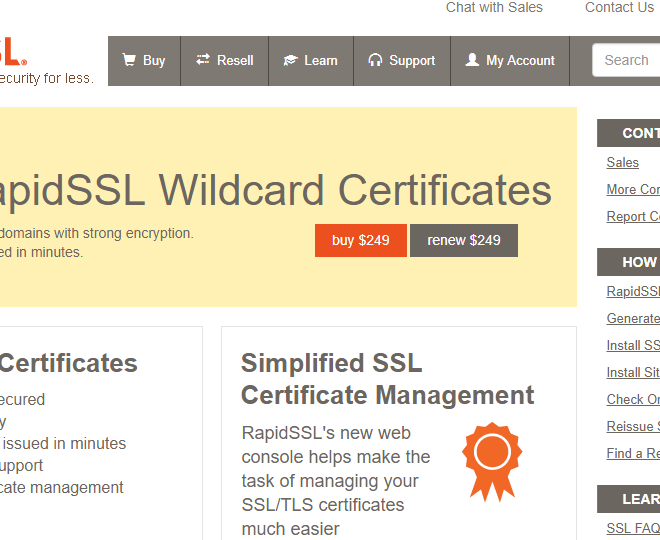Open the Reissue sidebar link
This screenshot has height=540, width=660.
click(633, 426)
